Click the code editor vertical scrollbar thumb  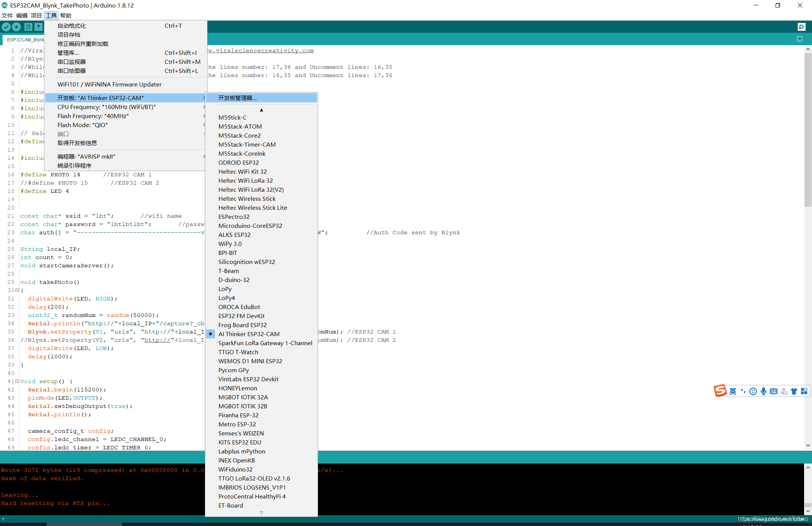pyautogui.click(x=808, y=130)
